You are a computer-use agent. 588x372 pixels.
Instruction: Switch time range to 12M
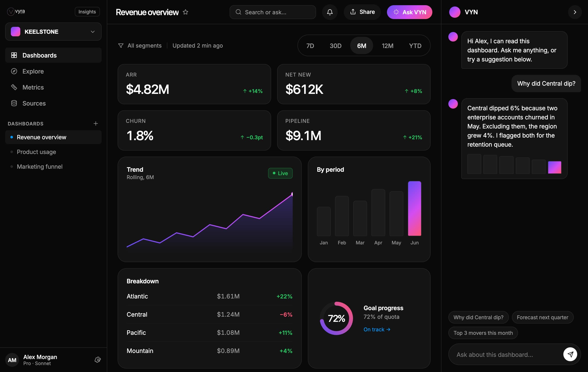[x=388, y=46]
